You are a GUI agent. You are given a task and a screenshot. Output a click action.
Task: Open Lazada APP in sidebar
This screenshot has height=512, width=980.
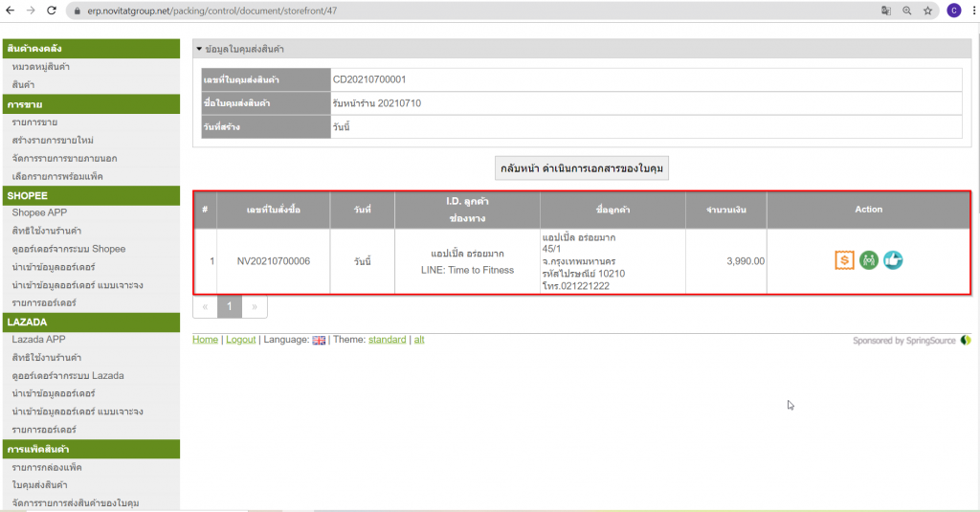[39, 340]
